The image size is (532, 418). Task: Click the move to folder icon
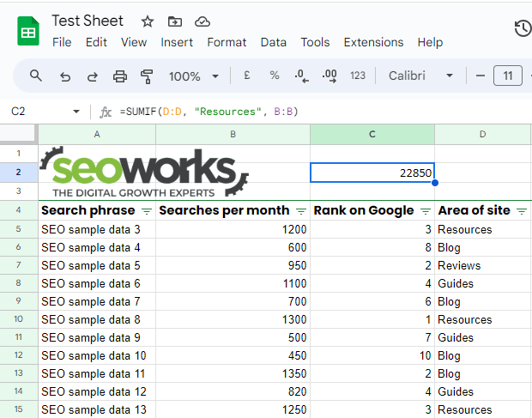[x=175, y=21]
